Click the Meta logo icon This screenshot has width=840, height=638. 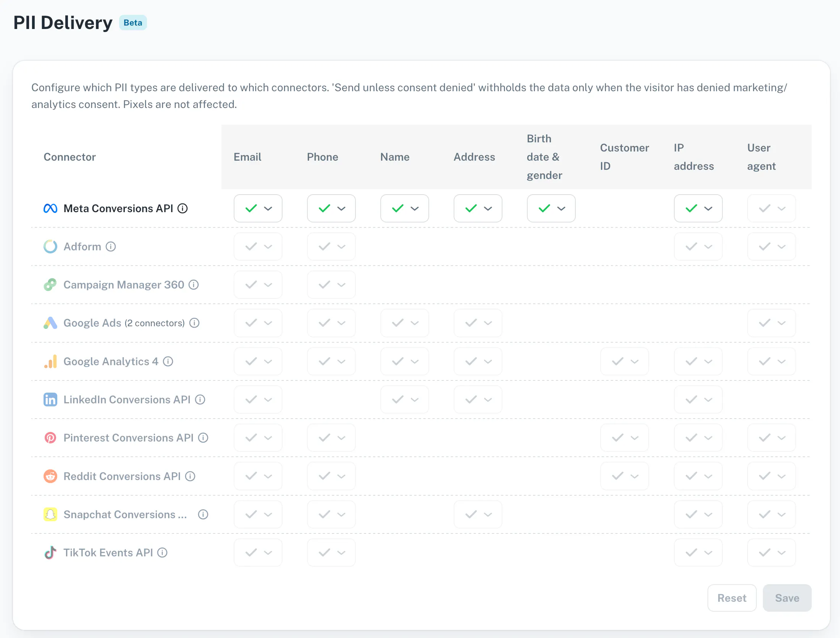coord(50,208)
